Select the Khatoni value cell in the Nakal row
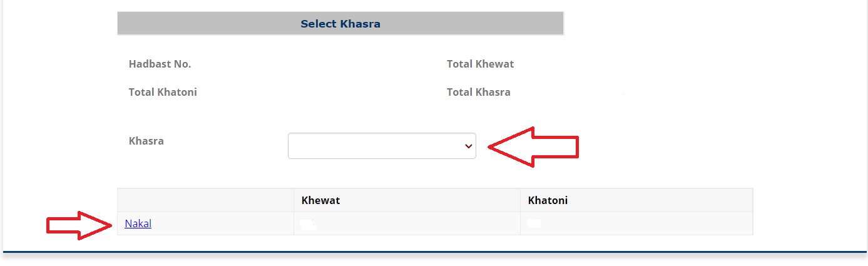This screenshot has width=868, height=266. 636,223
